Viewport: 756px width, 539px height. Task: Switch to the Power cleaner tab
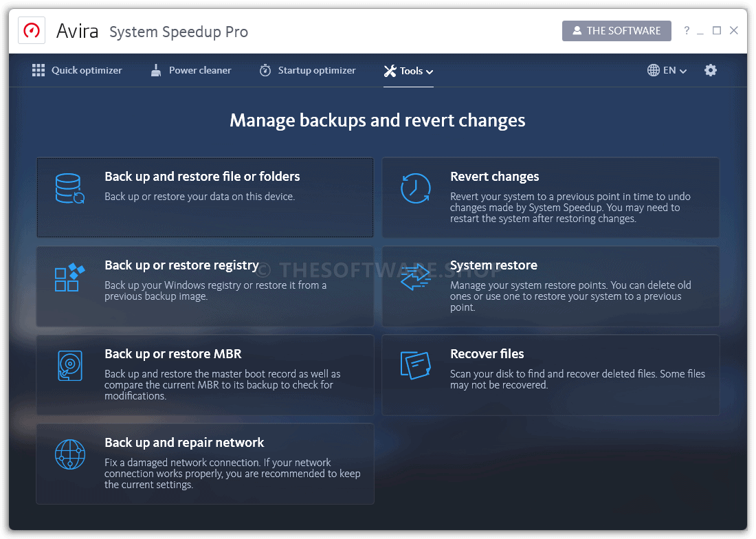(191, 70)
